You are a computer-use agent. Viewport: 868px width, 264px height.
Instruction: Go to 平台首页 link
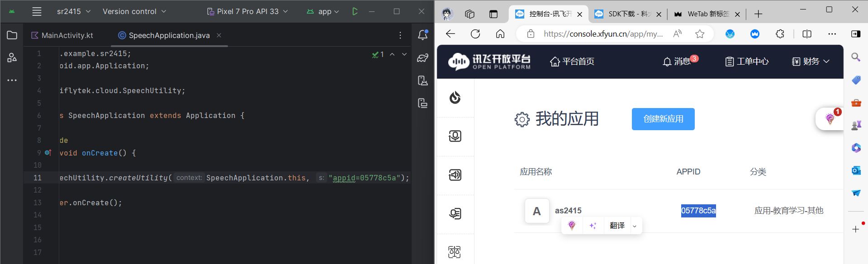(x=572, y=61)
